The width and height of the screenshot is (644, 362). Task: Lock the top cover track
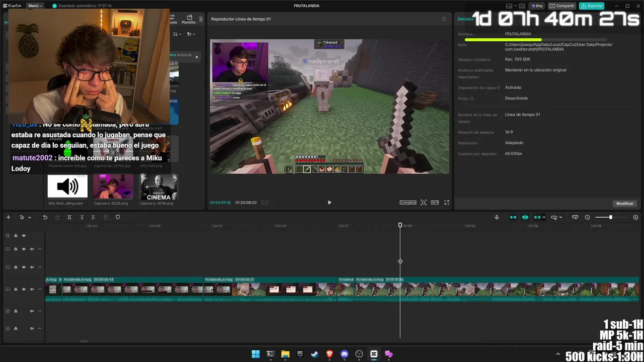[16, 235]
